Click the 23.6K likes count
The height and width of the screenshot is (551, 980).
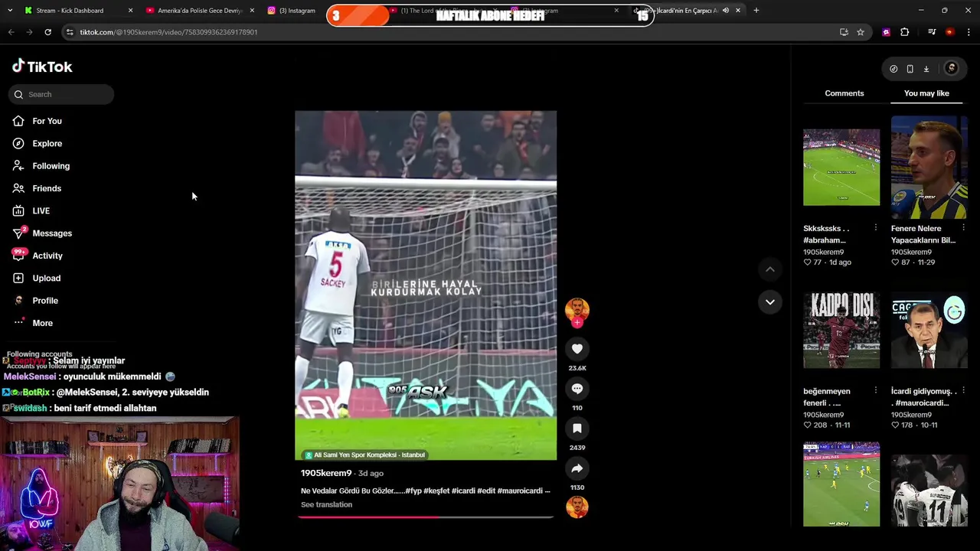pos(577,368)
